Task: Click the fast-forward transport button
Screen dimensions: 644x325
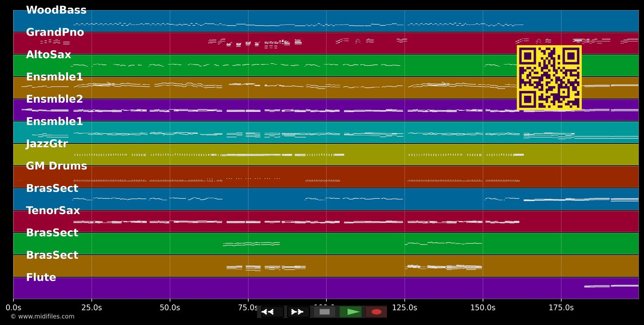Action: coord(298,312)
